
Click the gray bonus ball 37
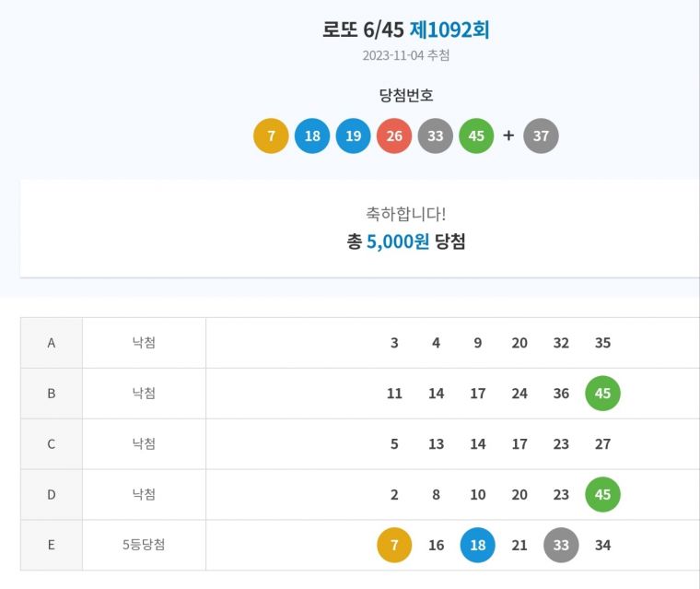[x=541, y=136]
